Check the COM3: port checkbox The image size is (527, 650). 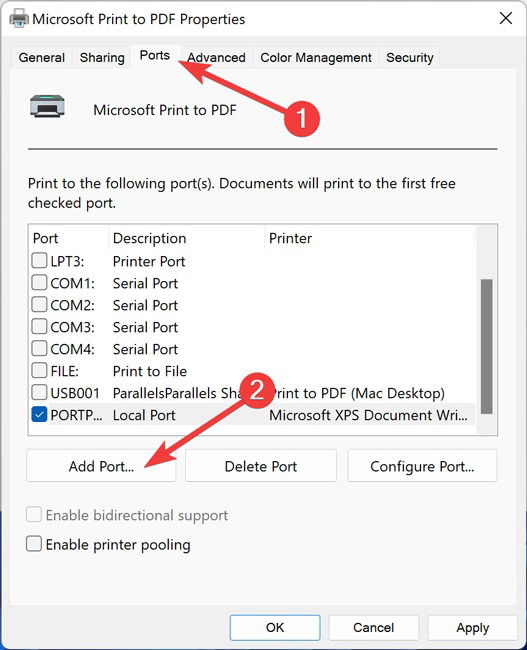[39, 327]
